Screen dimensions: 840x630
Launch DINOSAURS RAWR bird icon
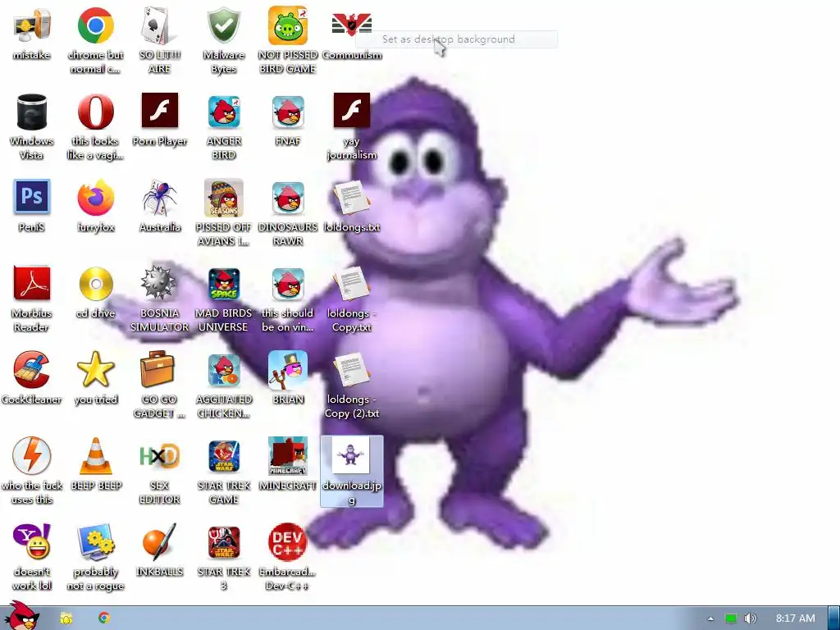[x=288, y=199]
